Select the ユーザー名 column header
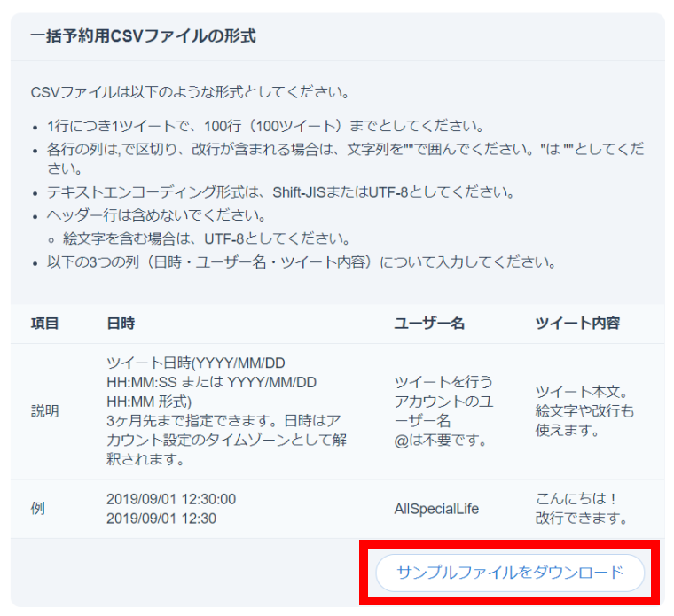The height and width of the screenshot is (616, 674). [x=429, y=324]
